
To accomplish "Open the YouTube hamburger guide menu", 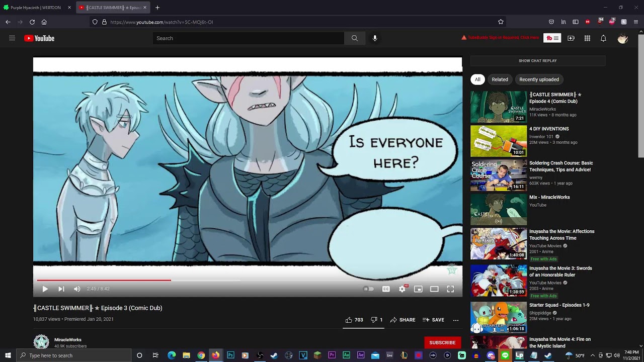I will pyautogui.click(x=12, y=38).
